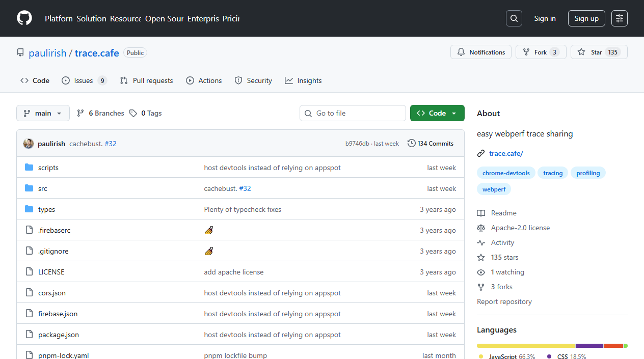The width and height of the screenshot is (644, 359).
Task: Open commit hash b9746db
Action: 357,144
